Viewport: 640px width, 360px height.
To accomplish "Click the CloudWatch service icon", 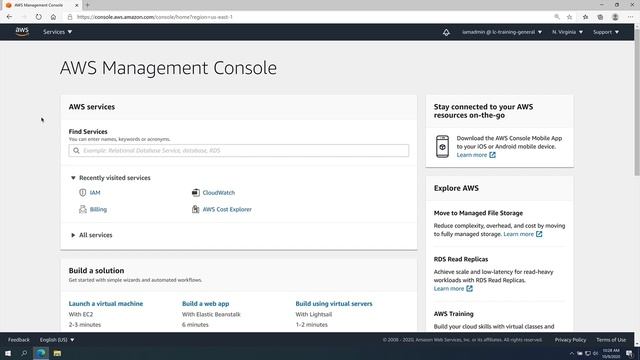I will click(x=196, y=192).
